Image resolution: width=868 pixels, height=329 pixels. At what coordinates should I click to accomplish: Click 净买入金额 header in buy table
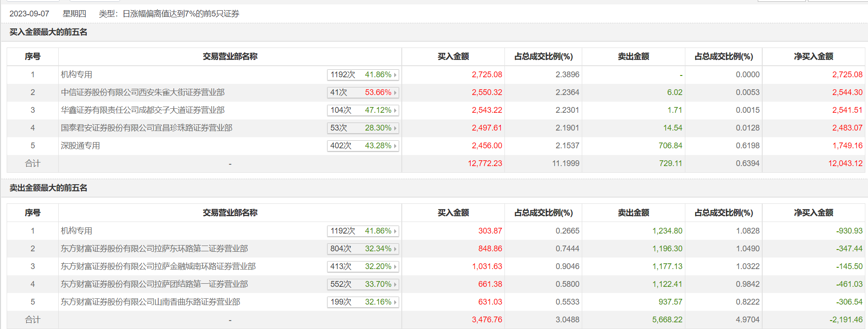click(x=813, y=56)
